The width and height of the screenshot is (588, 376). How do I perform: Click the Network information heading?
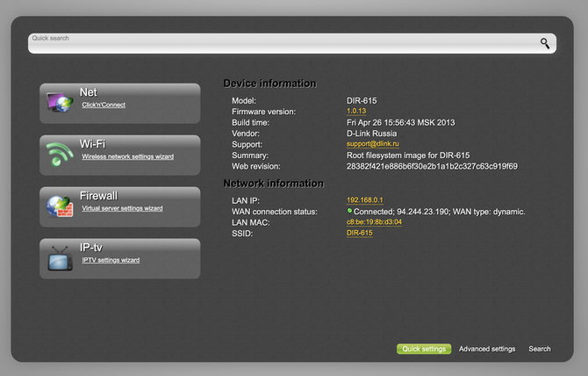pos(273,184)
